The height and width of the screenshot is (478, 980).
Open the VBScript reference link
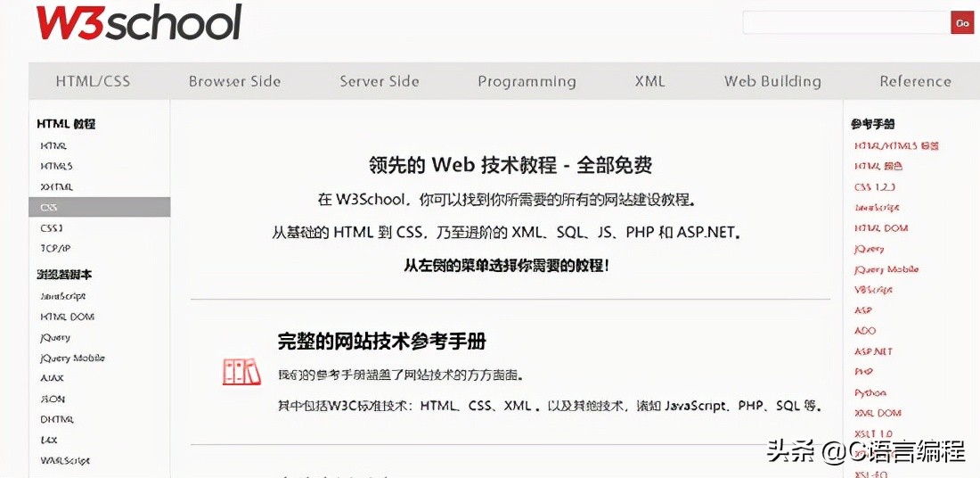pyautogui.click(x=873, y=291)
